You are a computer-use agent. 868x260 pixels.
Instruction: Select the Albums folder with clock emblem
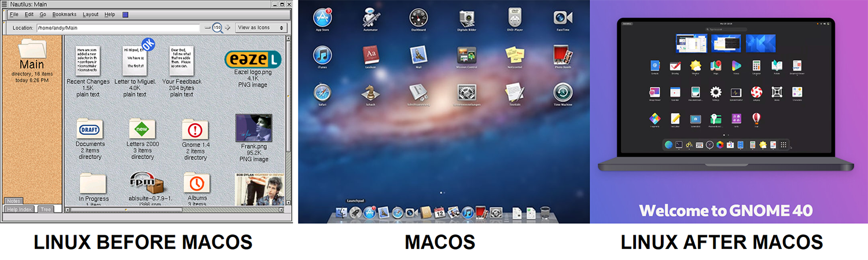(197, 183)
